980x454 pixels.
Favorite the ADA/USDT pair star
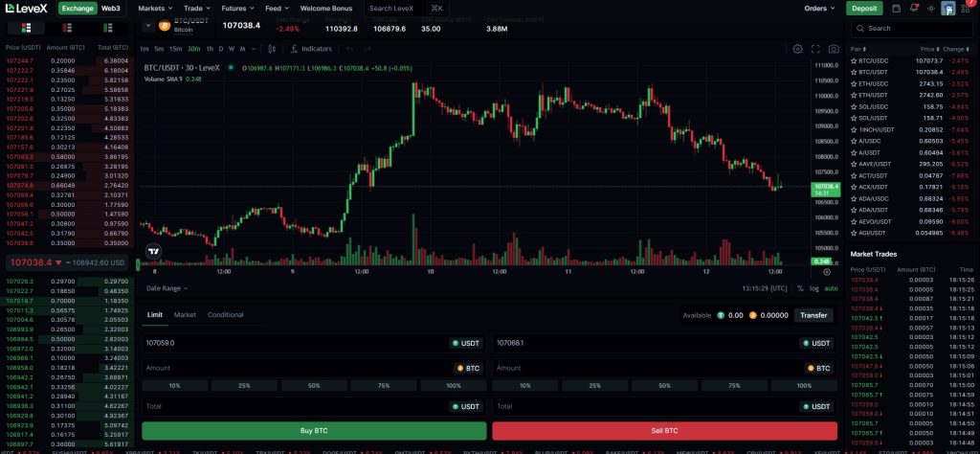coord(854,210)
